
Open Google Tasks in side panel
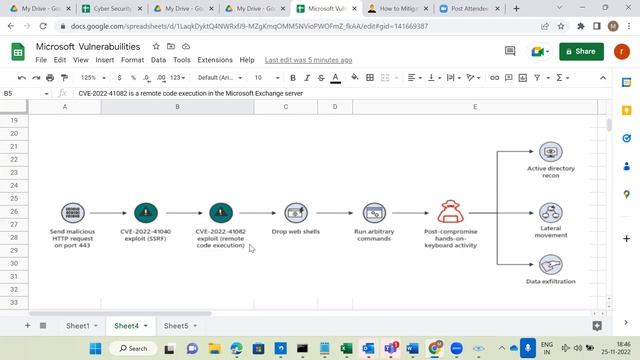pyautogui.click(x=627, y=138)
